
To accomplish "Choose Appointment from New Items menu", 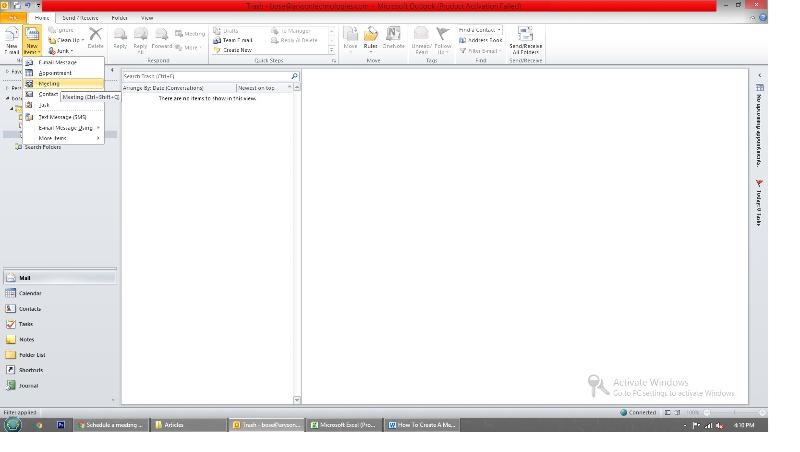I will (x=64, y=73).
